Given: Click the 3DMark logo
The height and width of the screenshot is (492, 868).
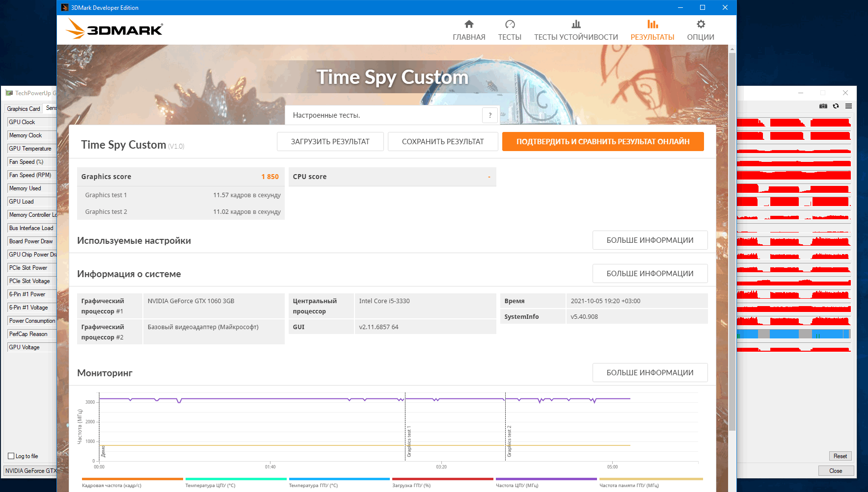Looking at the screenshot, I should (114, 29).
